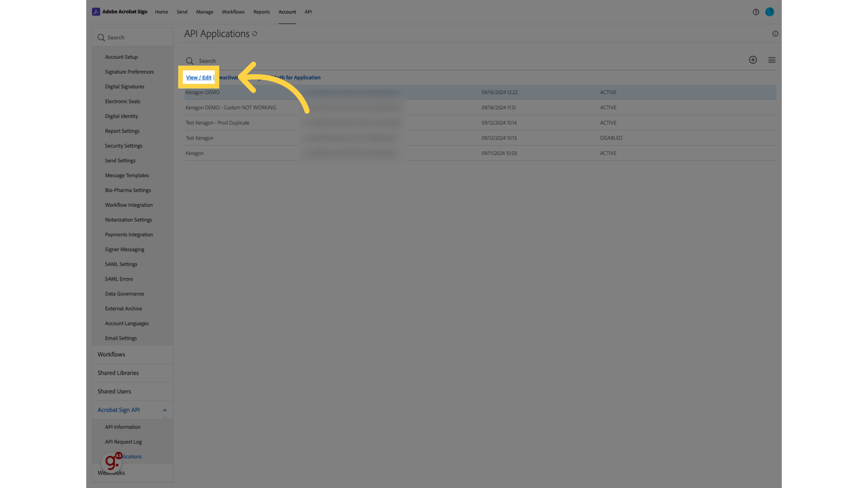The height and width of the screenshot is (488, 868).
Task: Open the help question mark icon
Action: (756, 12)
